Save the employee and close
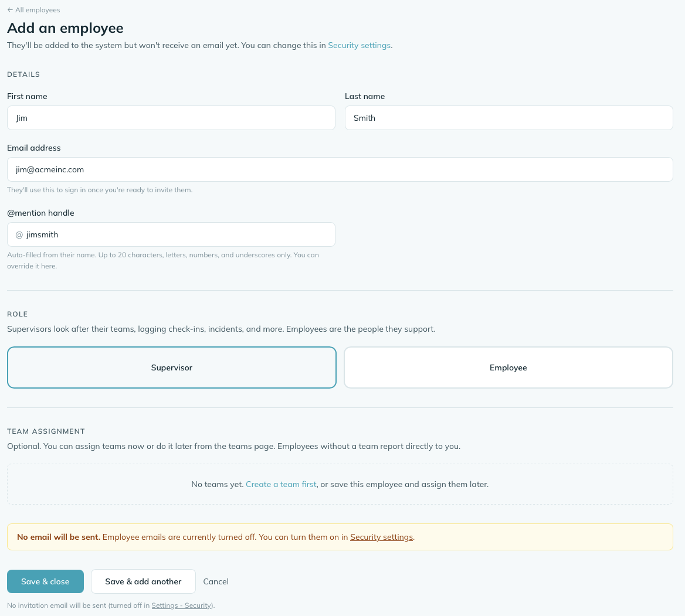685x616 pixels. 45,581
